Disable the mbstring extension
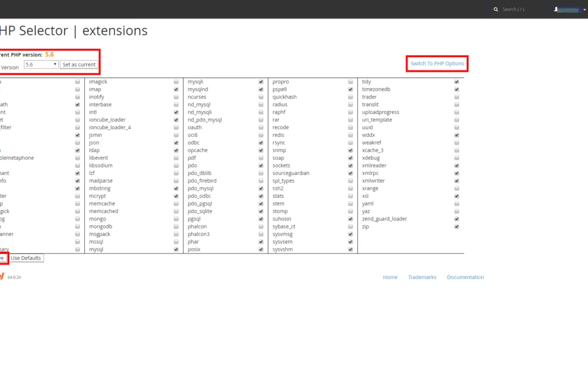This screenshot has height=368, width=588. coord(176,188)
